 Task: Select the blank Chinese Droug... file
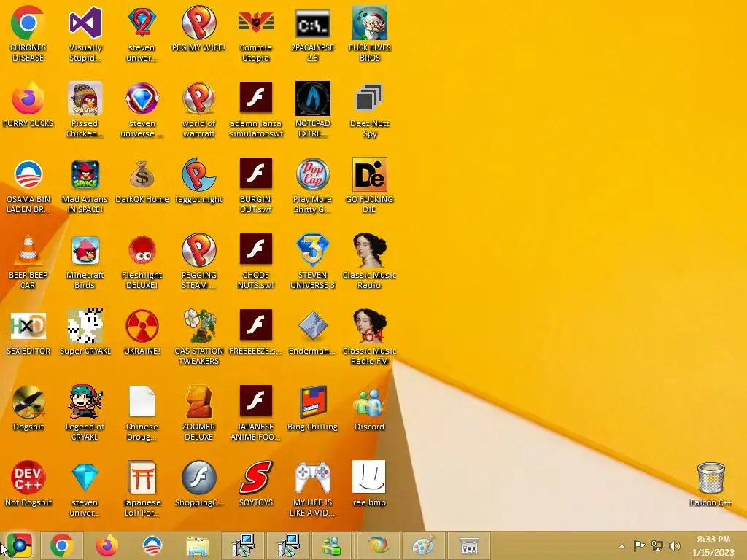click(142, 402)
